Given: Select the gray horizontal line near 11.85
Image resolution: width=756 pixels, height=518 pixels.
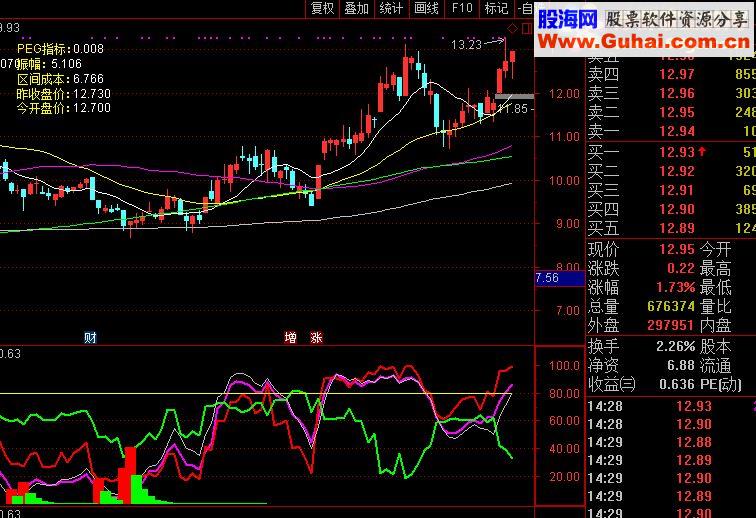Looking at the screenshot, I should click(514, 96).
